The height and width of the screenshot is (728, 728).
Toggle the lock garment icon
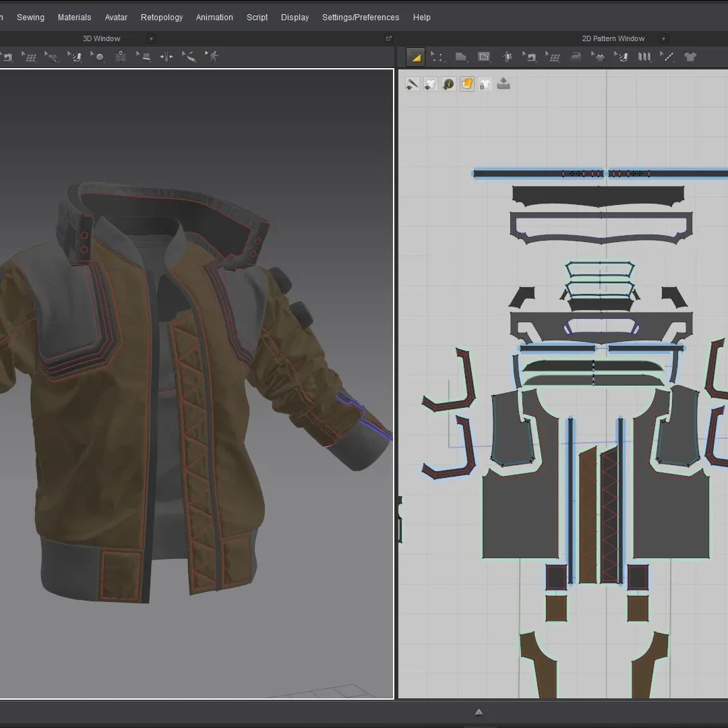tap(485, 84)
